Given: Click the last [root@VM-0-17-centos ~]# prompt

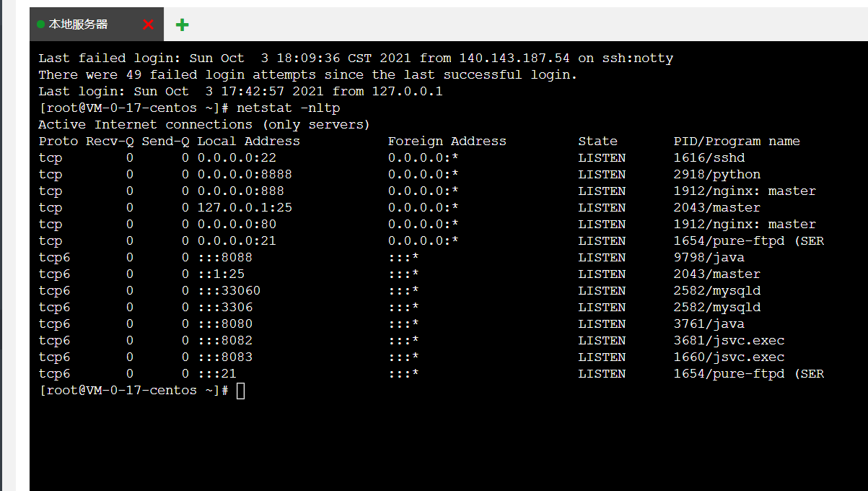Looking at the screenshot, I should [x=133, y=391].
